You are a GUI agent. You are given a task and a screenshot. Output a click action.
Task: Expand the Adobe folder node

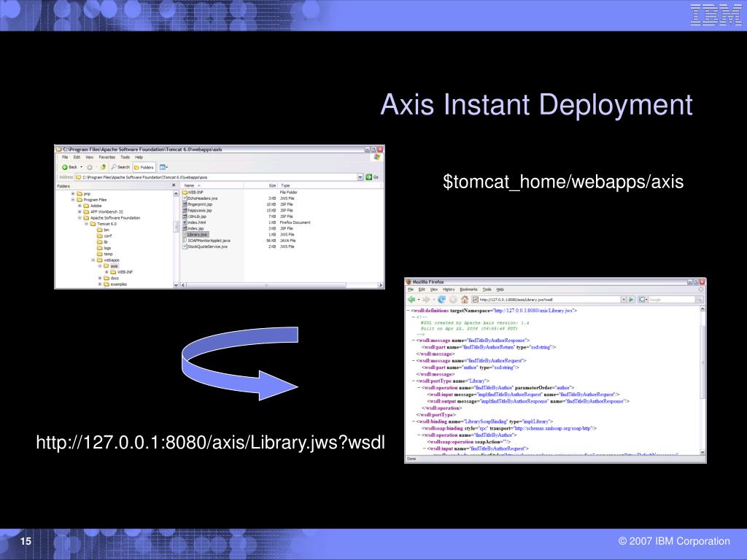tap(80, 206)
